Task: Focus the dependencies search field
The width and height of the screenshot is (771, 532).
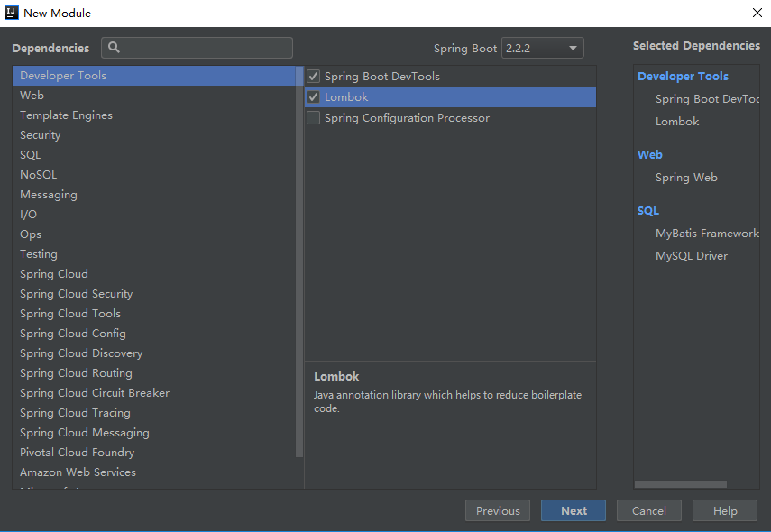Action: [197, 48]
